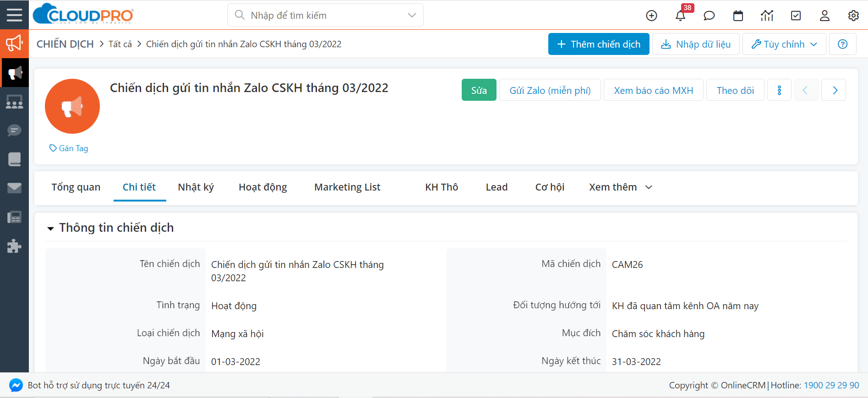Open the notifications bell

680,16
